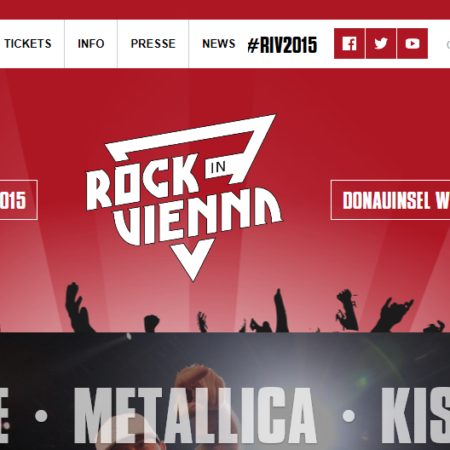Click the #RIV2015 hashtag
This screenshot has width=450, height=450.
[282, 45]
